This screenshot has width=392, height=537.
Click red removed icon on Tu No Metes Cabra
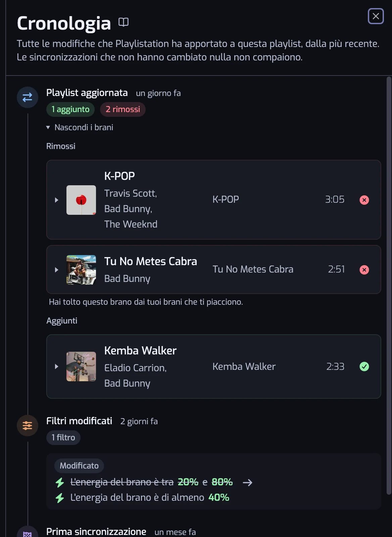click(364, 270)
